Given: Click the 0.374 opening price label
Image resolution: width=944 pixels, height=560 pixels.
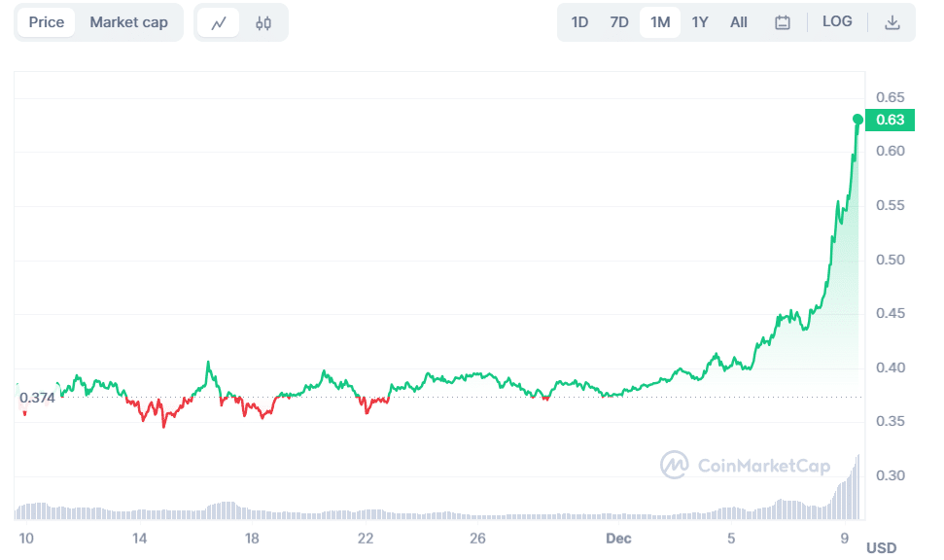Looking at the screenshot, I should (x=36, y=398).
